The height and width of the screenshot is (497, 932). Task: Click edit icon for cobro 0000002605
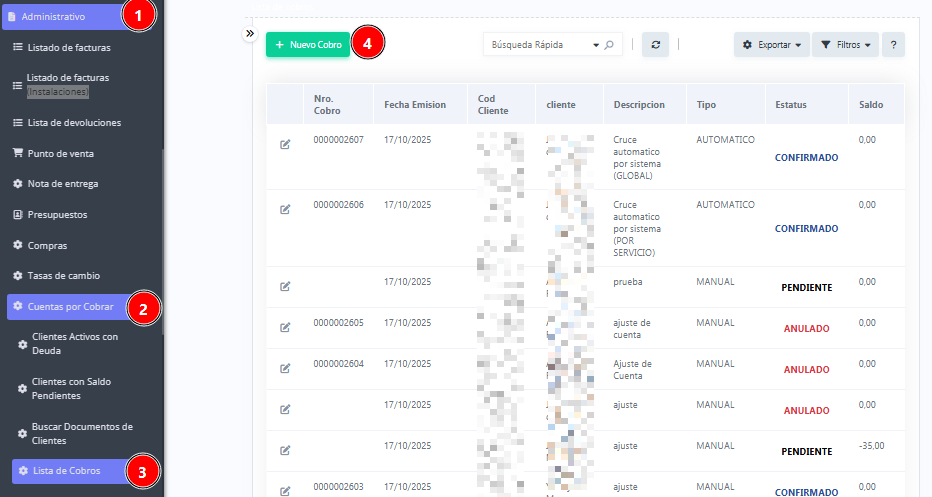click(x=285, y=327)
